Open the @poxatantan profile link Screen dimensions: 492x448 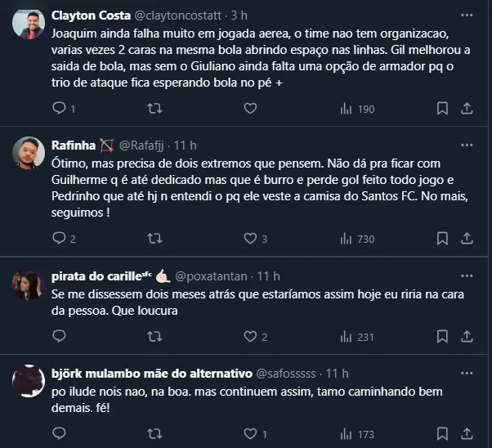click(211, 276)
